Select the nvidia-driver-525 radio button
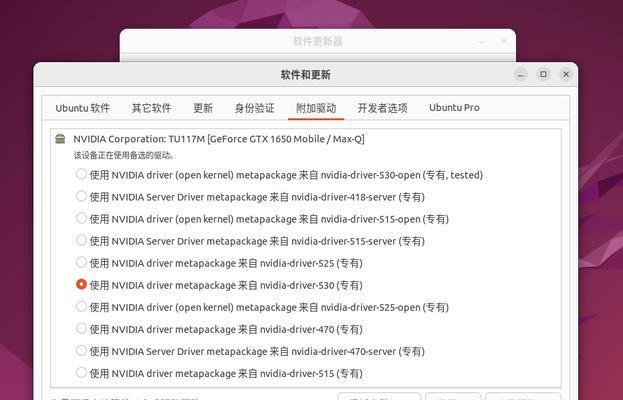The width and height of the screenshot is (623, 400). [x=81, y=262]
